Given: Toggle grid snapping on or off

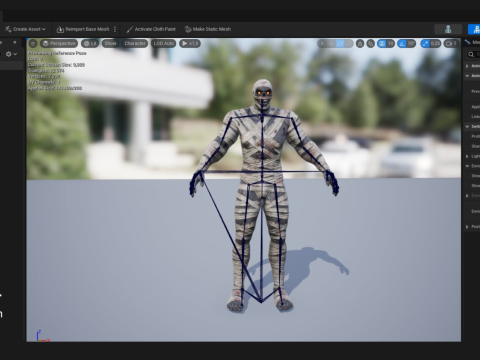Looking at the screenshot, I should pos(382,43).
